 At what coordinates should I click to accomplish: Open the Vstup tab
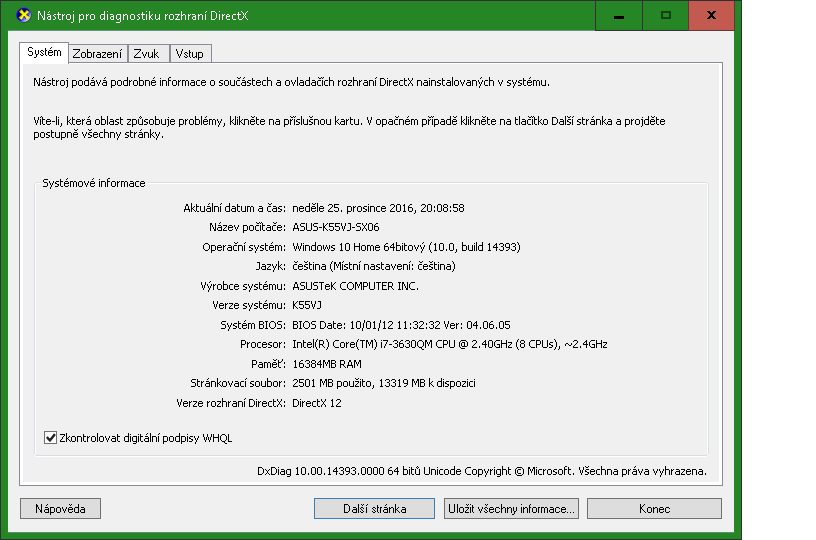190,54
